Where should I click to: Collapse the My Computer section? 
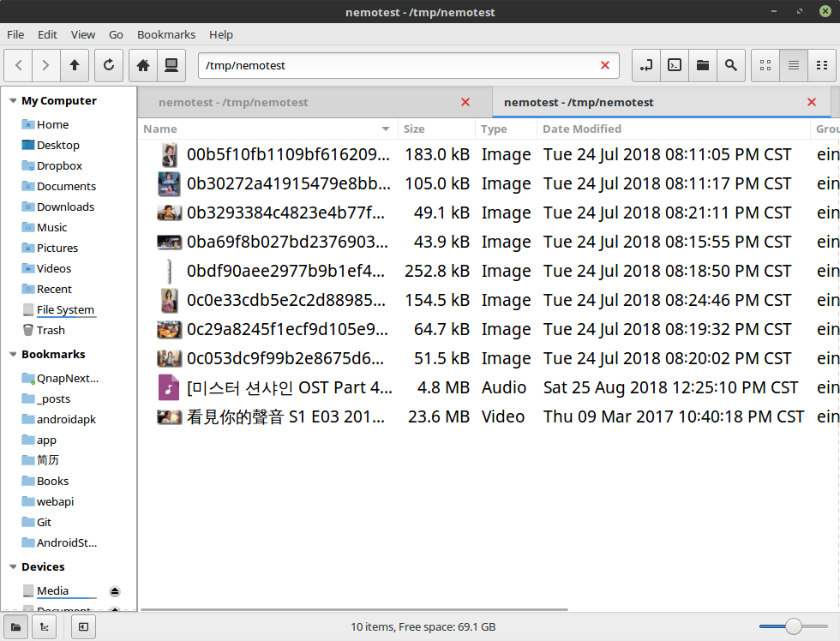[x=13, y=101]
